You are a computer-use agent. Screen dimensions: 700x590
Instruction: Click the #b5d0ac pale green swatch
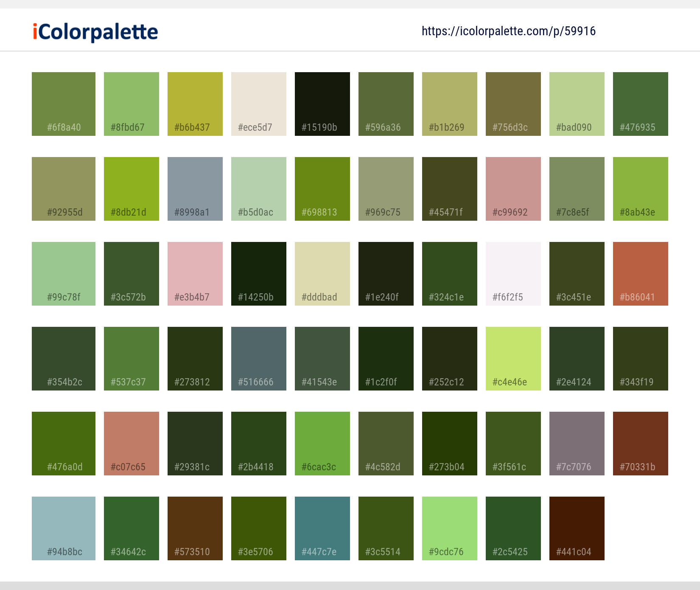pyautogui.click(x=259, y=189)
